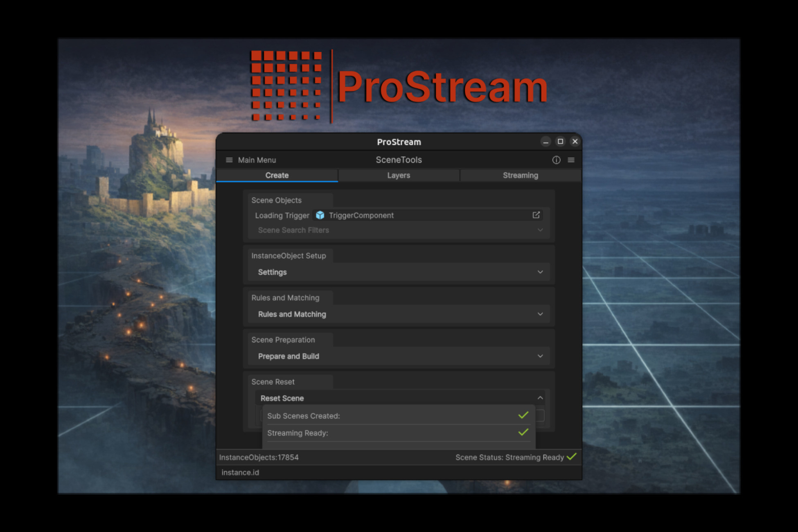Viewport: 798px width, 532px height.
Task: Click the ProStream window title bar
Action: tap(399, 142)
